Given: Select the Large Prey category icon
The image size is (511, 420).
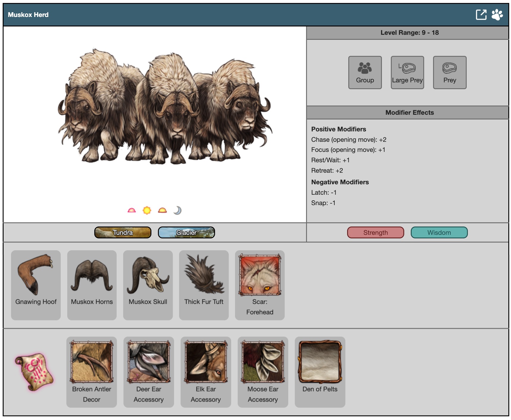Looking at the screenshot, I should click(407, 72).
